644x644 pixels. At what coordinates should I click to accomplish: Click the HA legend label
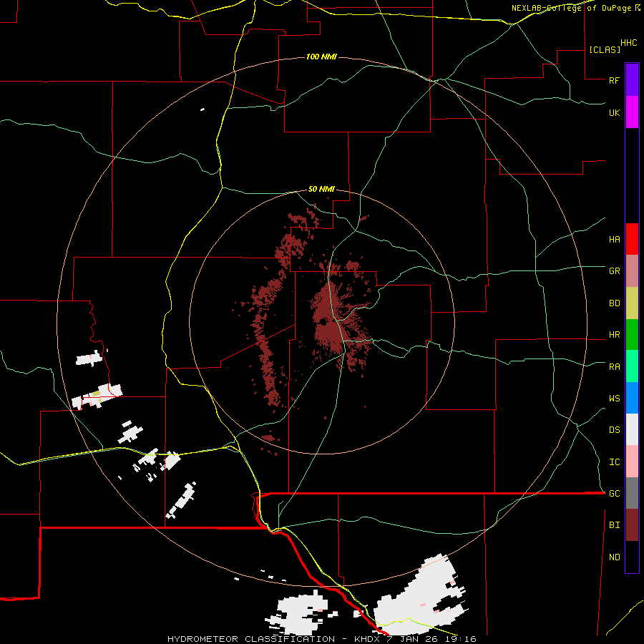click(x=614, y=240)
